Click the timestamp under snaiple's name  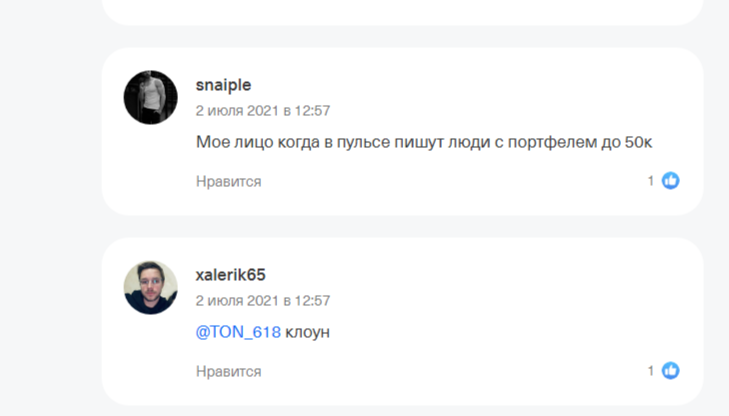point(263,110)
